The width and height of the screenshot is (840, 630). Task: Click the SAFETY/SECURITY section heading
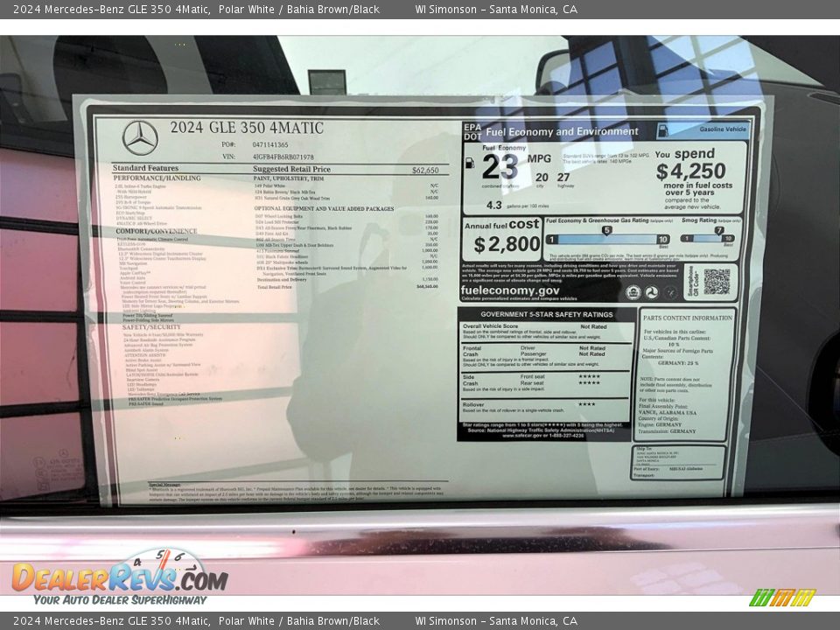[x=151, y=327]
